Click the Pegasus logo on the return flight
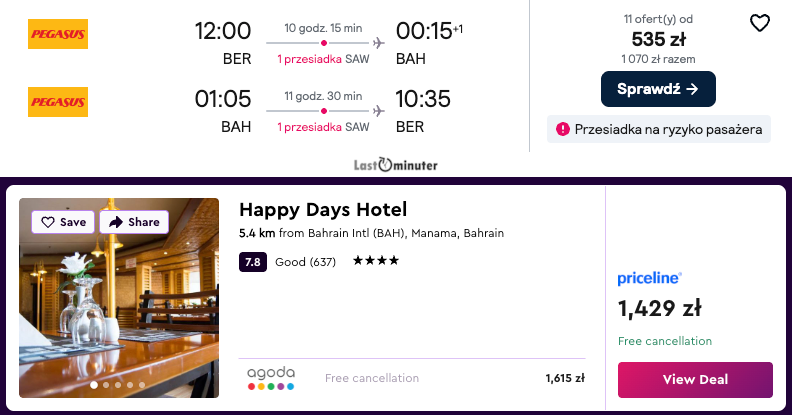792x415 pixels. coord(58,102)
